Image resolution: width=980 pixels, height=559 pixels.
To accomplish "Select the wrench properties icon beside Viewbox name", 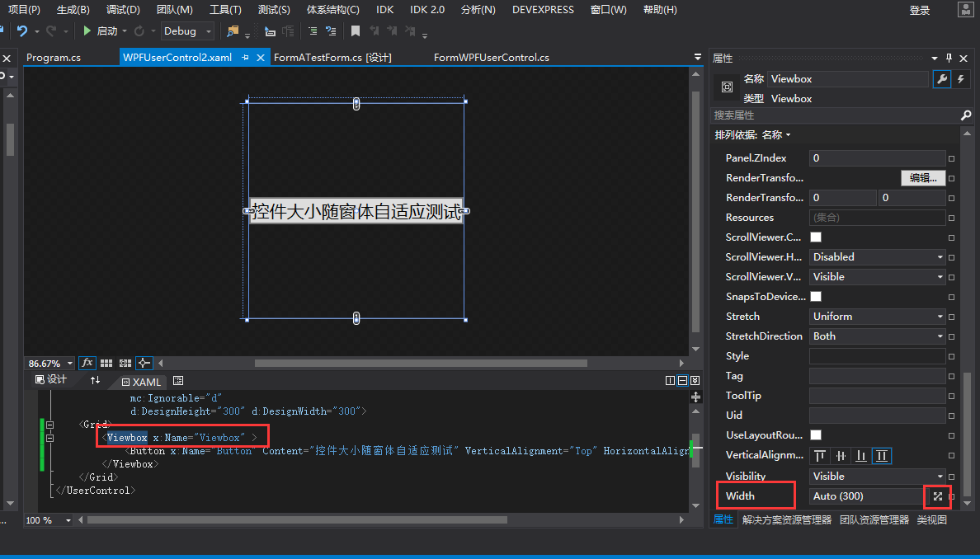I will point(942,78).
